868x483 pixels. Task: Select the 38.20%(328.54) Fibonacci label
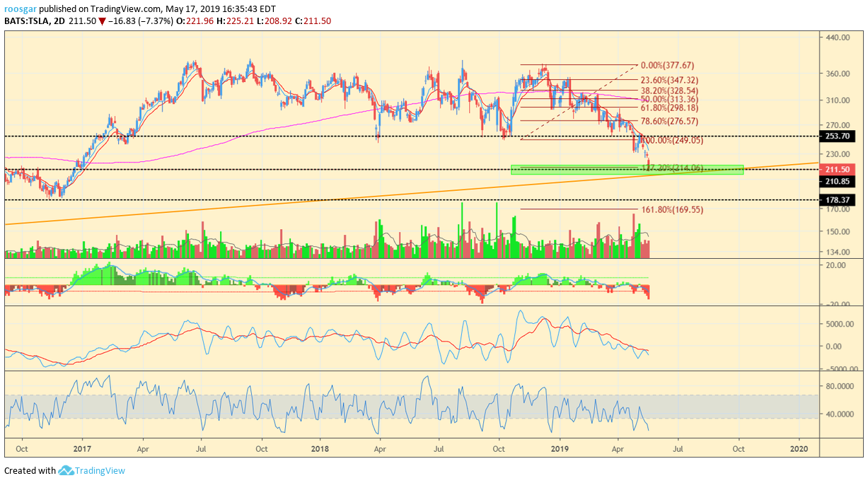(x=669, y=91)
